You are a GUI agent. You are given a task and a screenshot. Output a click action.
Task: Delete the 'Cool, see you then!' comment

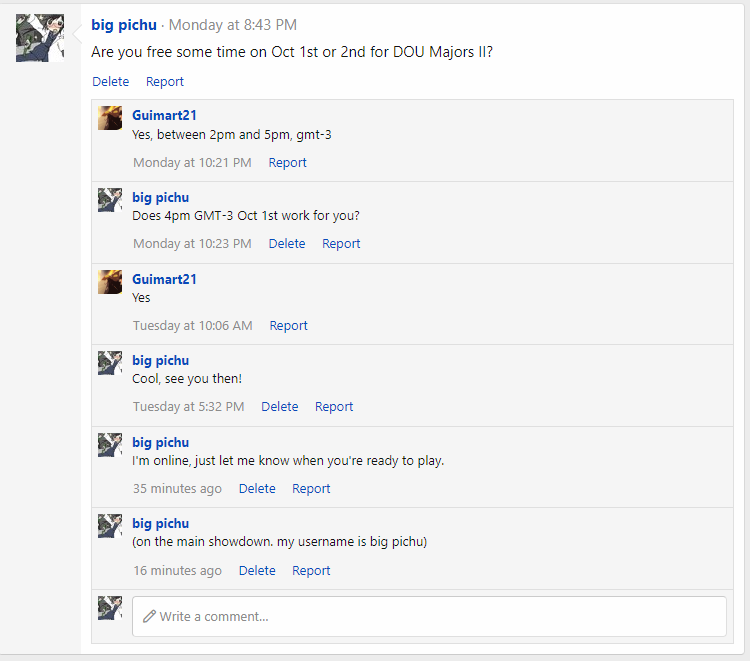tap(280, 407)
